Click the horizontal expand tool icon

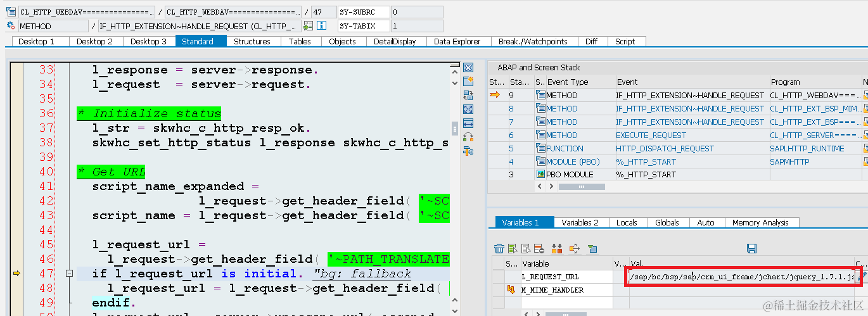pyautogui.click(x=468, y=123)
